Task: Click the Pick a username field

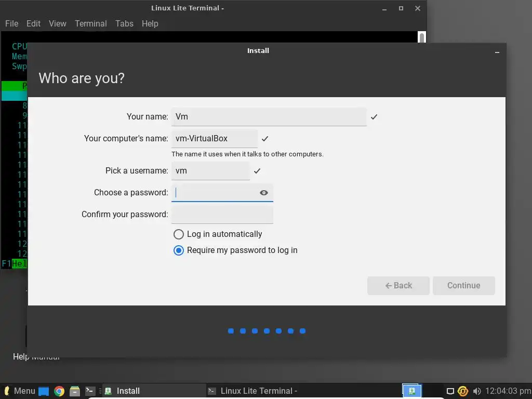Action: point(210,170)
